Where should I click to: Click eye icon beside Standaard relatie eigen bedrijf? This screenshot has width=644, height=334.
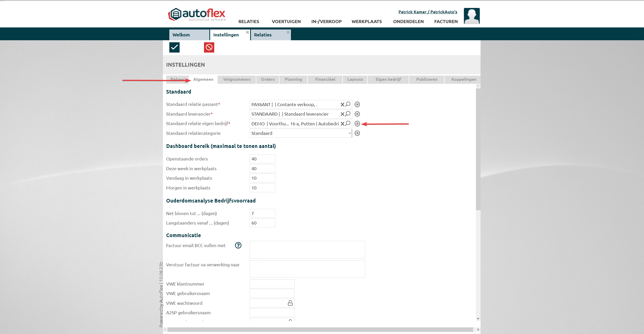click(357, 124)
